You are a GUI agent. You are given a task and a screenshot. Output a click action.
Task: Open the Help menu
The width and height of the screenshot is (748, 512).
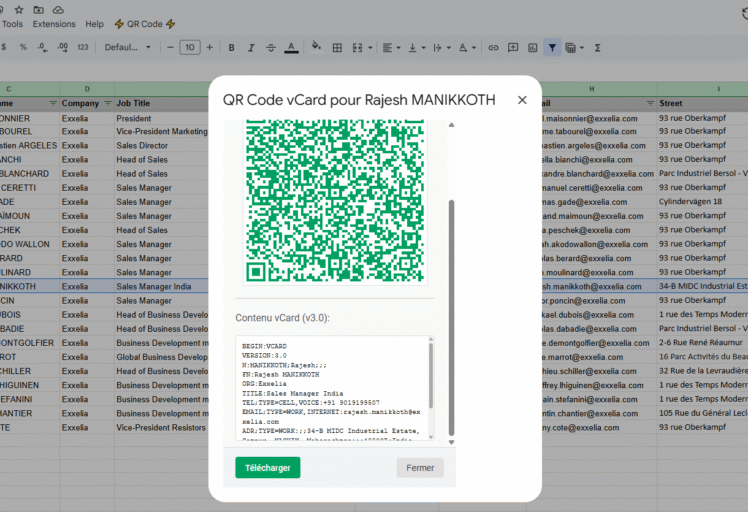pos(94,24)
